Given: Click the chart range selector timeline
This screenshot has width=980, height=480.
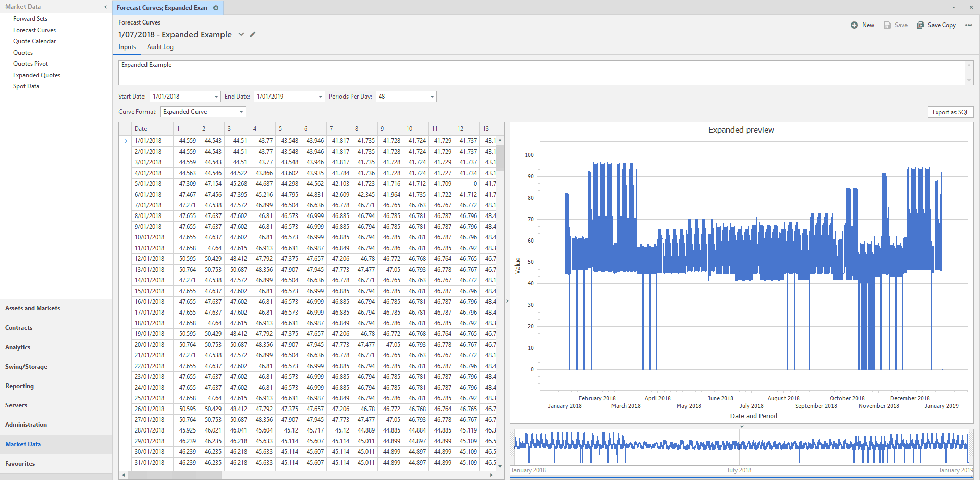Looking at the screenshot, I should (x=741, y=447).
